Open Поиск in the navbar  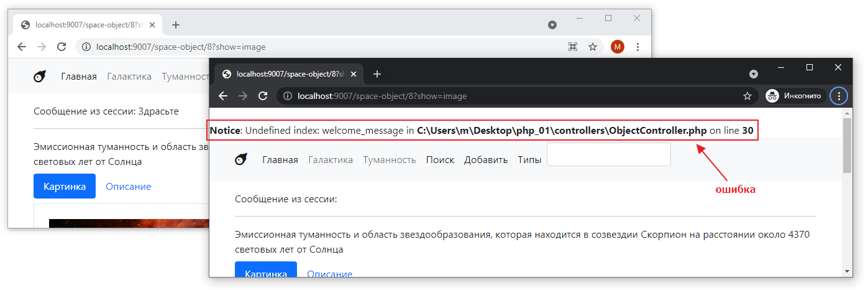(440, 160)
